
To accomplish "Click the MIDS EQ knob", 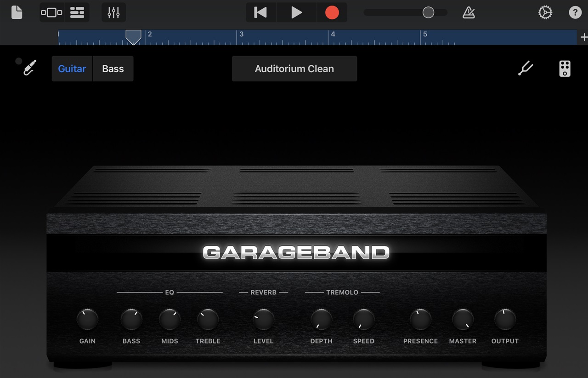I will 170,320.
